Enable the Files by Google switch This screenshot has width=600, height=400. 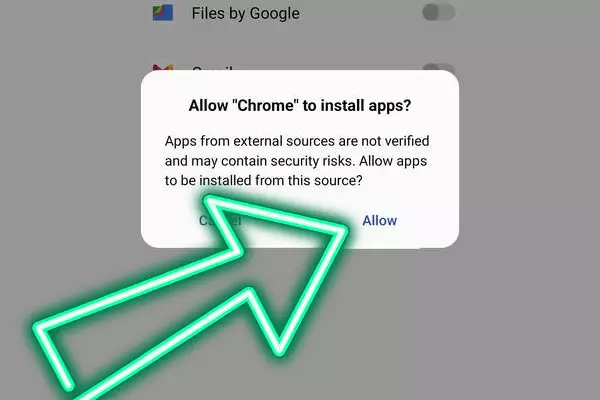pyautogui.click(x=439, y=13)
